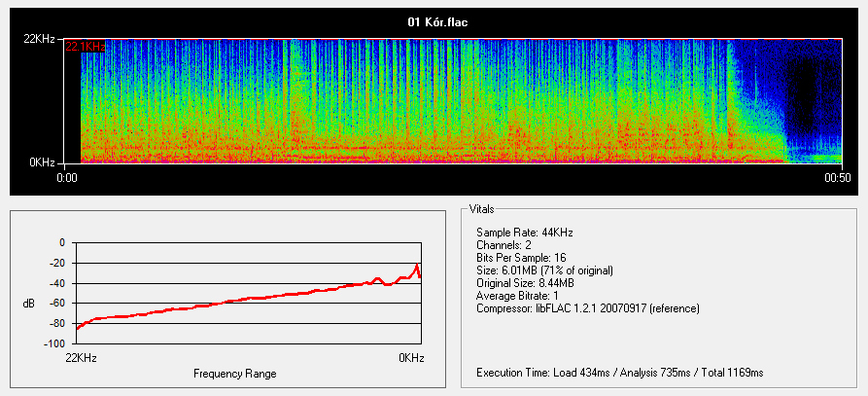
Task: Select the 00:50 end time marker
Action: [x=838, y=177]
